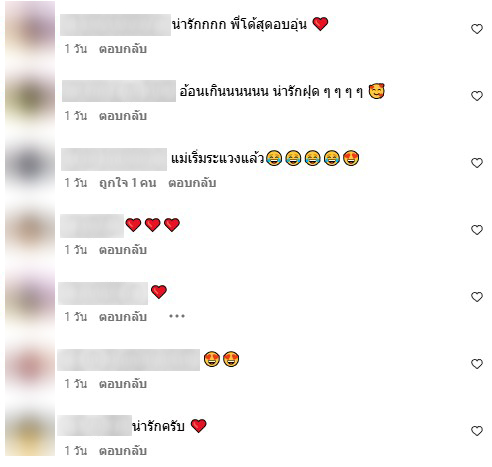492x467 pixels.
Task: Like the single red heart comment
Action: coord(477,297)
